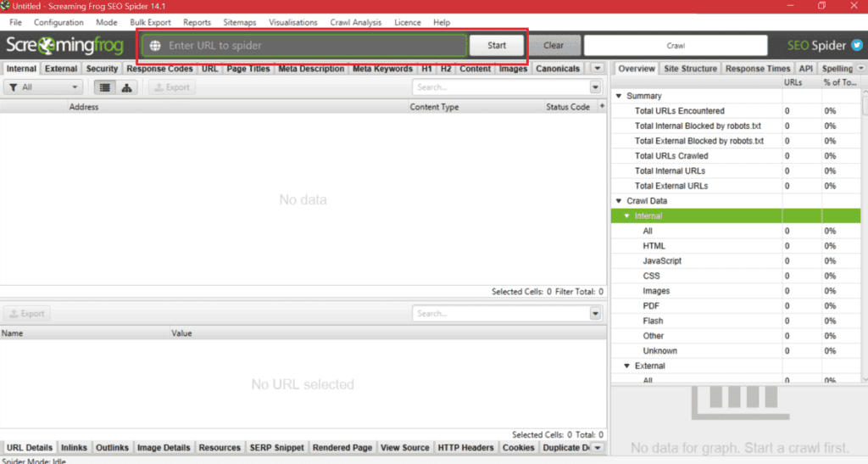Viewport: 868px width, 464px height.
Task: Click the upper Search field
Action: pyautogui.click(x=501, y=87)
